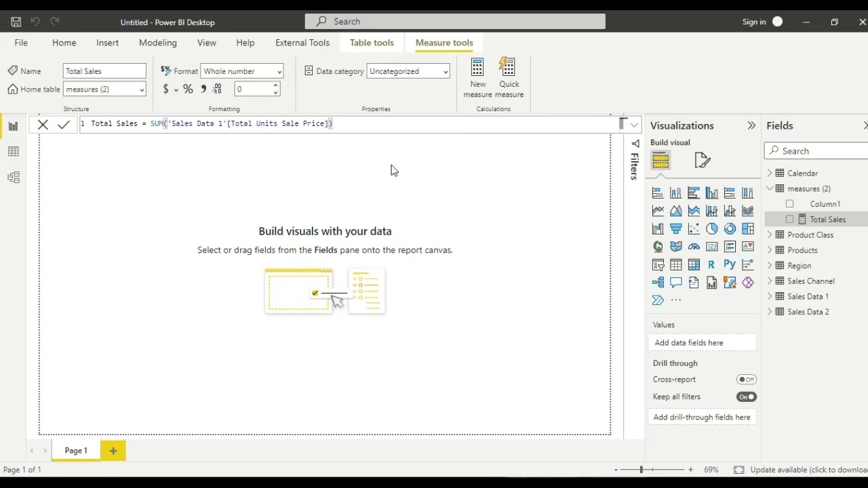Switch to Data view in sidebar

click(x=13, y=152)
